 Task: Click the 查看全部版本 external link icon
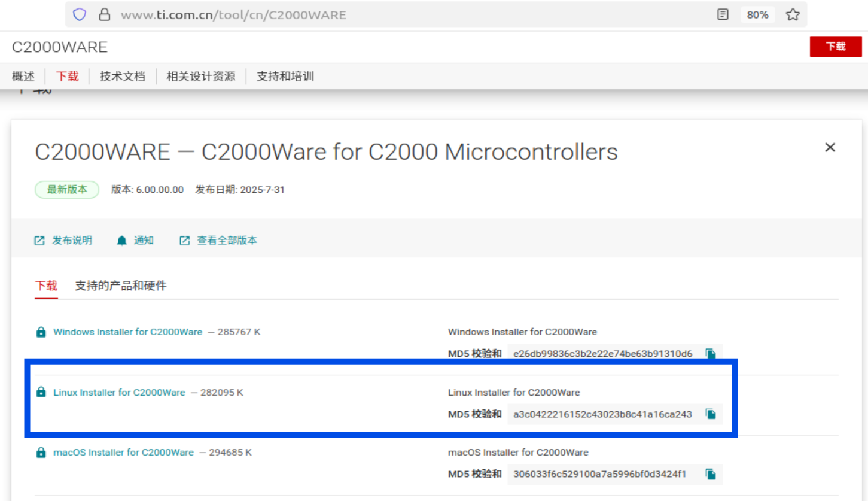185,241
